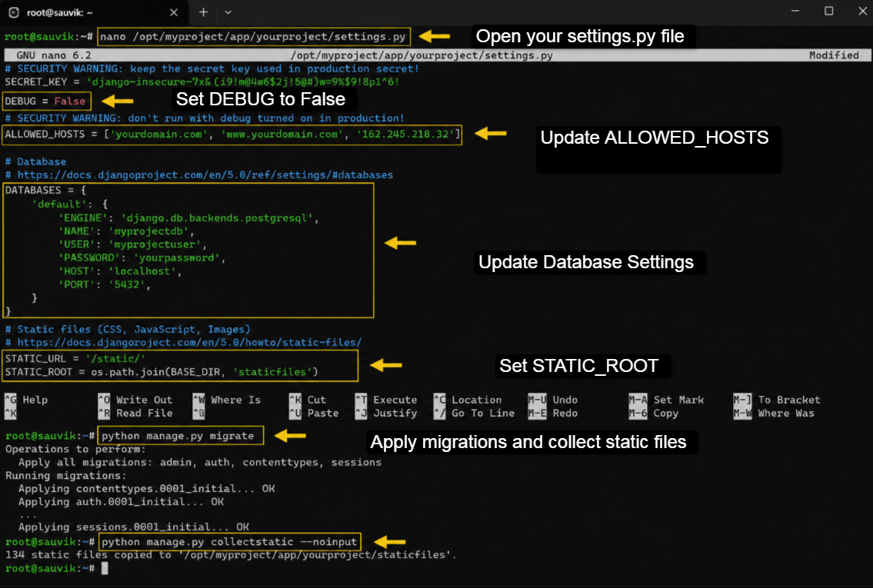The image size is (873, 588).
Task: Click the databases docs URL comment
Action: pyautogui.click(x=199, y=174)
